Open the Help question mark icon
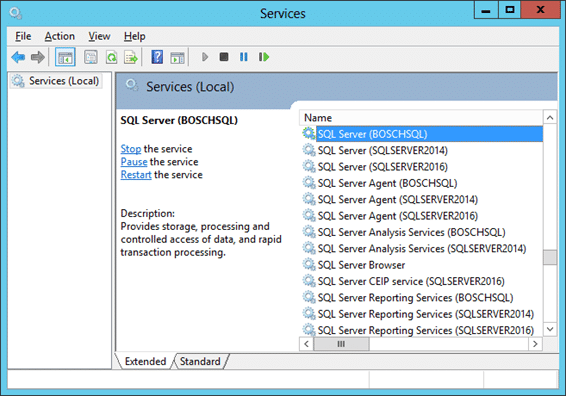This screenshot has width=566, height=396. (157, 57)
